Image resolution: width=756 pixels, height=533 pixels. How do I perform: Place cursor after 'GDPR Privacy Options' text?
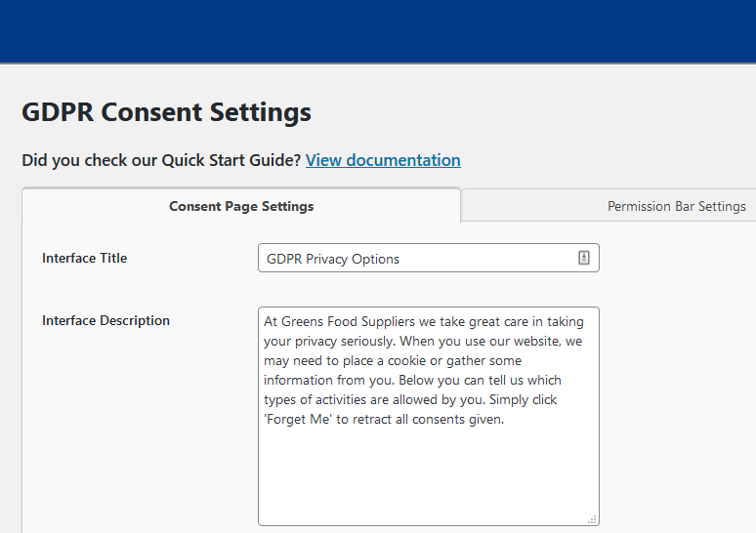(x=400, y=259)
